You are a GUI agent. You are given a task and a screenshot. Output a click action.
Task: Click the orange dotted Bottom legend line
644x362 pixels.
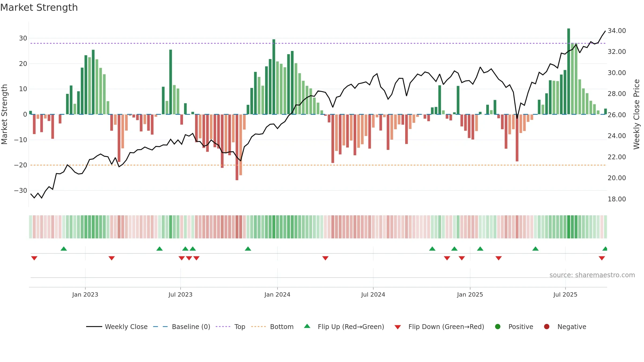[x=258, y=327]
